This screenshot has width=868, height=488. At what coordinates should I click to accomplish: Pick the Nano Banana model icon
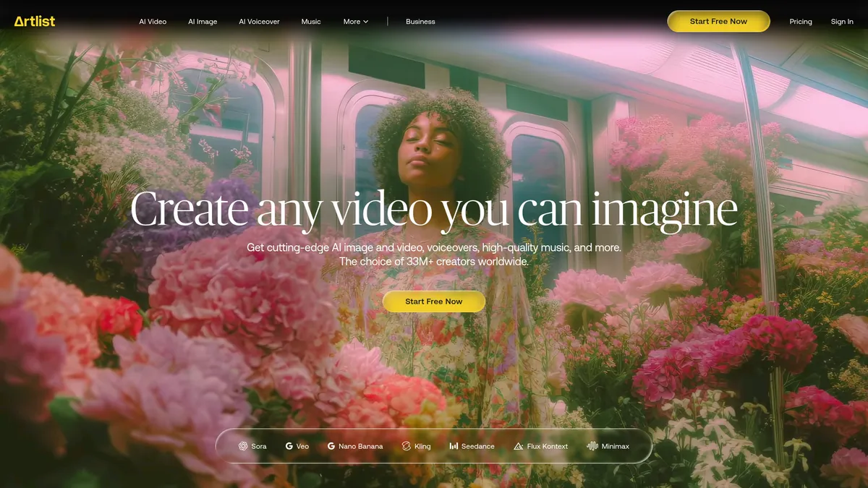(331, 446)
